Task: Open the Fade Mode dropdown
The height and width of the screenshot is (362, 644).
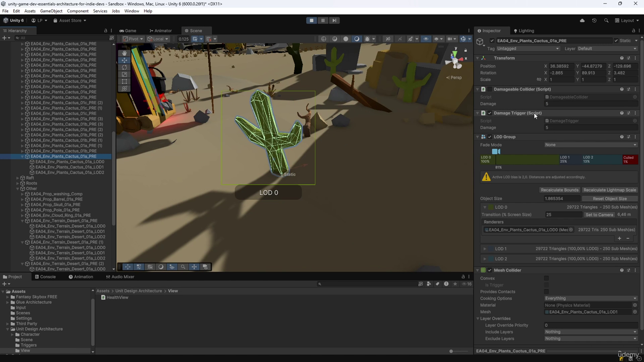Action: [591, 145]
